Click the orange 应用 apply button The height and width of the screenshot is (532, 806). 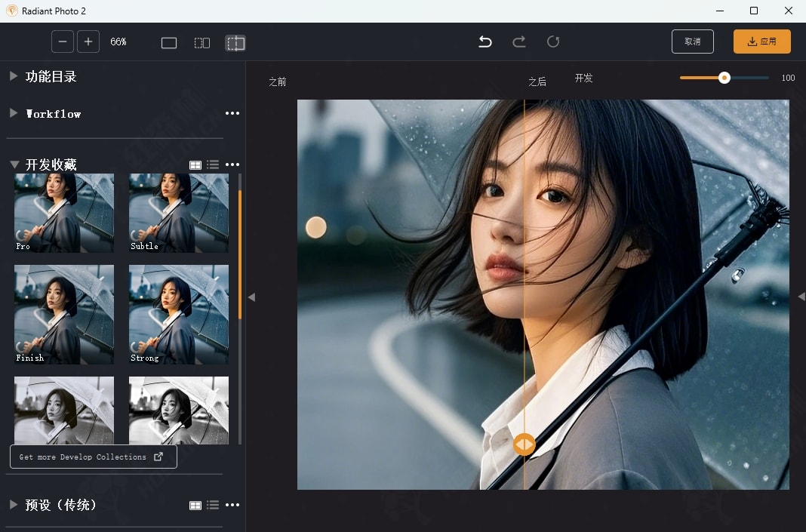tap(761, 42)
